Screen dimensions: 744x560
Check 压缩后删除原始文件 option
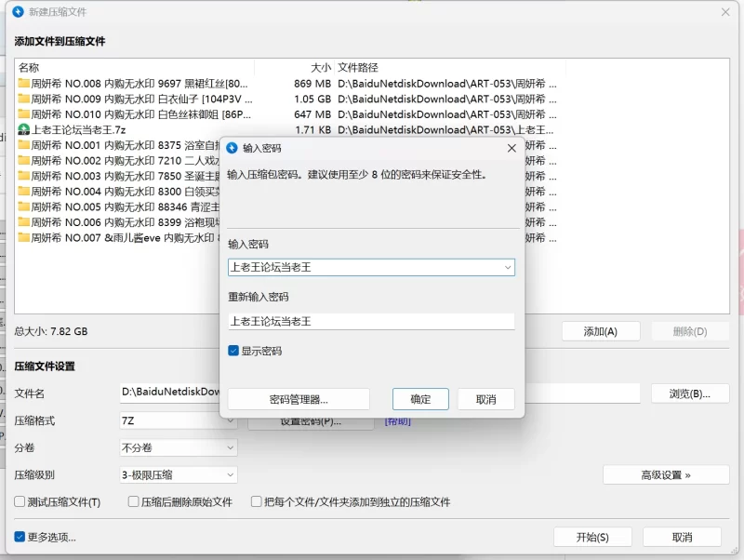[134, 501]
